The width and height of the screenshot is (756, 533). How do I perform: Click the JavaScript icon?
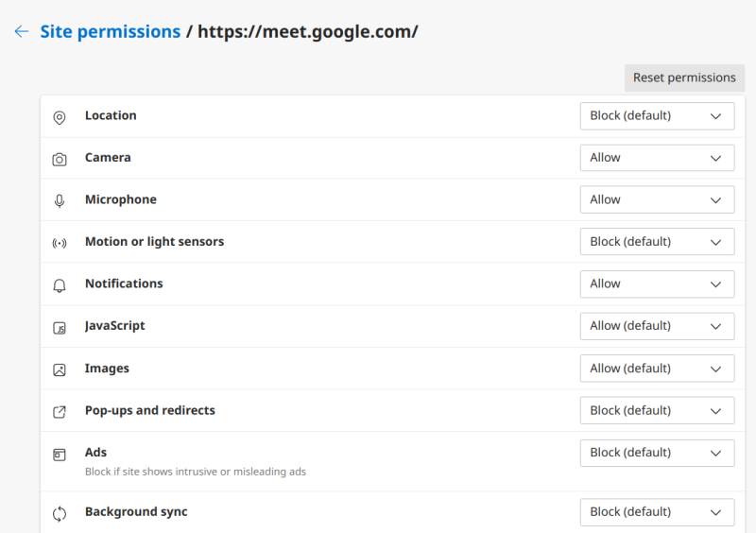(x=60, y=328)
